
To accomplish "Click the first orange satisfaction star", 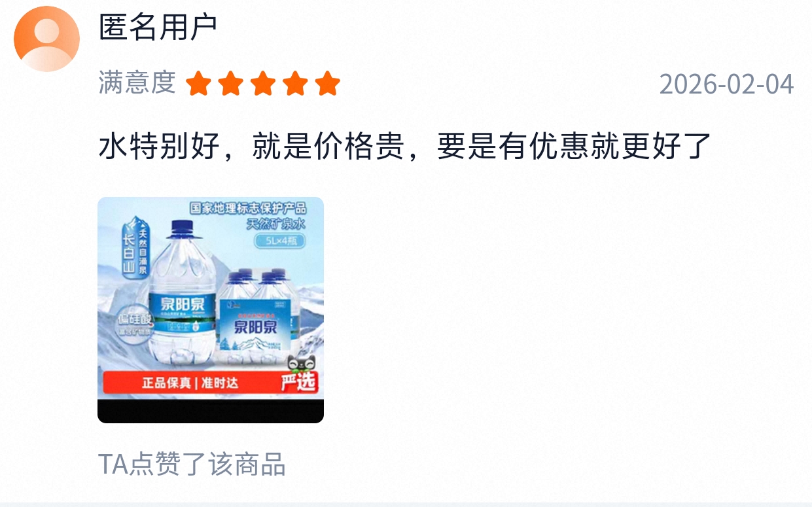I will click(x=198, y=84).
